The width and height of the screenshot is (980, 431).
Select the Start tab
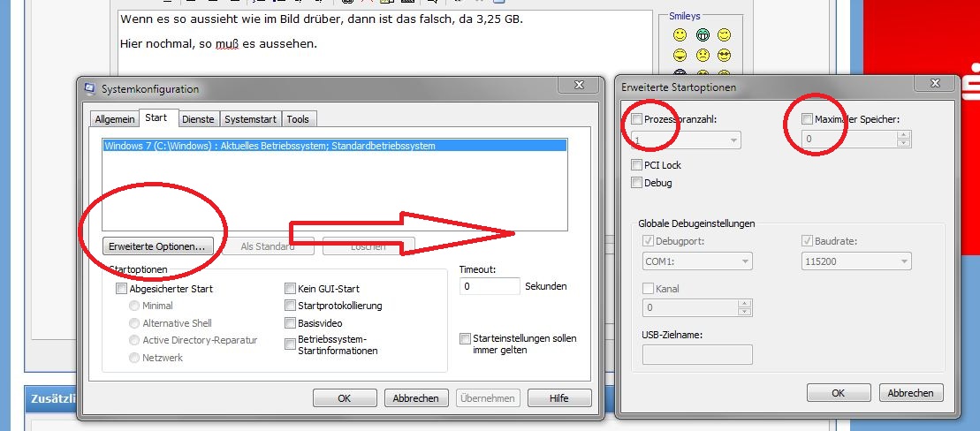point(156,117)
